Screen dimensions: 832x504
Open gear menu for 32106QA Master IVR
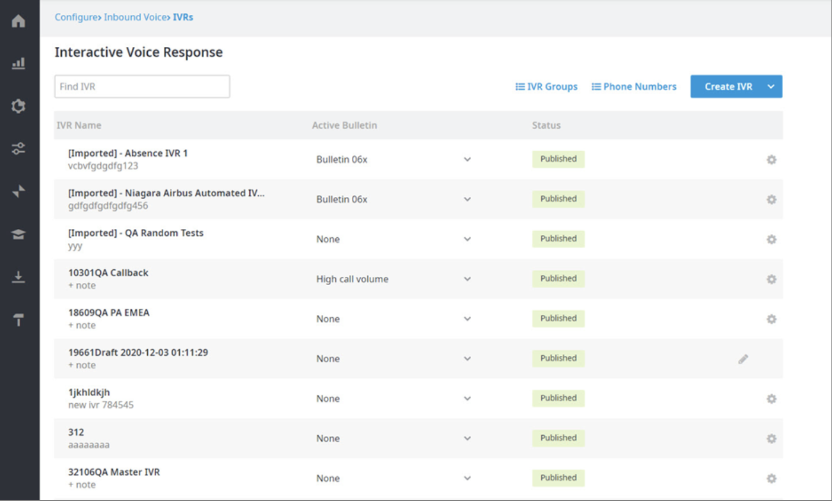771,479
